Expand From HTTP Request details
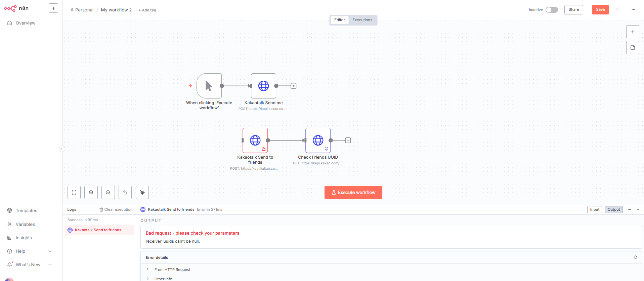This screenshot has width=644, height=281. tap(172, 270)
